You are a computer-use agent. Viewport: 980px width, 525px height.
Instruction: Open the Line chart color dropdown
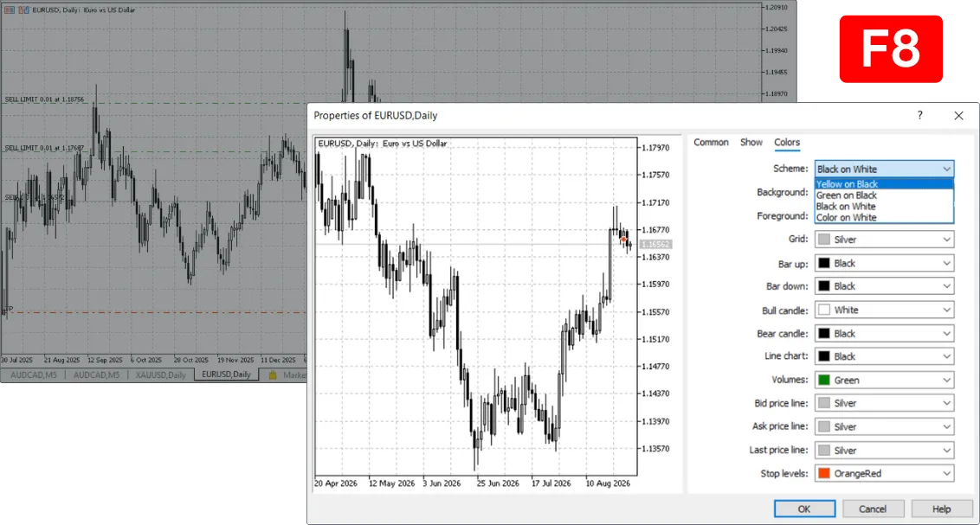(885, 356)
